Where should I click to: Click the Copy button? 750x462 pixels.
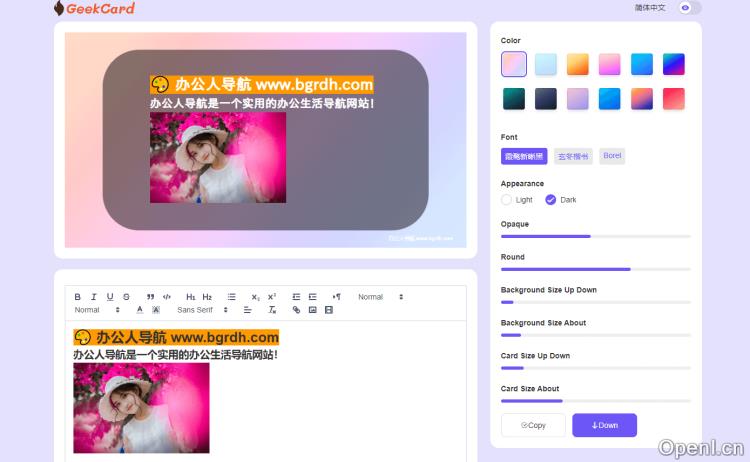[533, 425]
